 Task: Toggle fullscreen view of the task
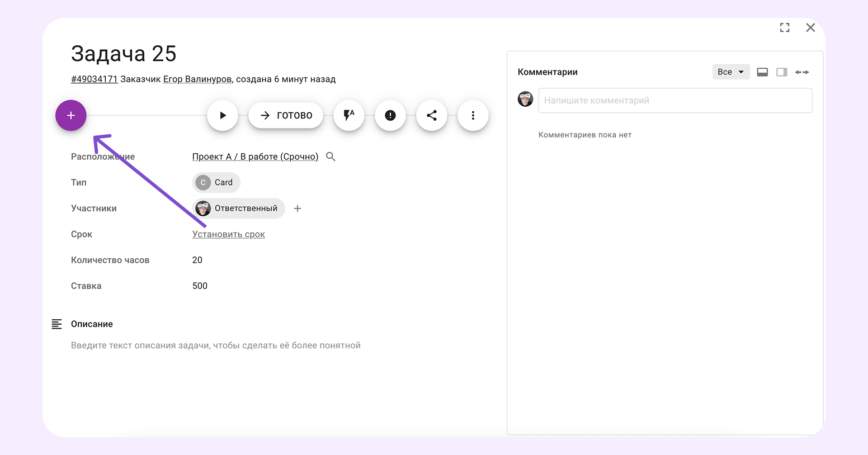[x=785, y=27]
